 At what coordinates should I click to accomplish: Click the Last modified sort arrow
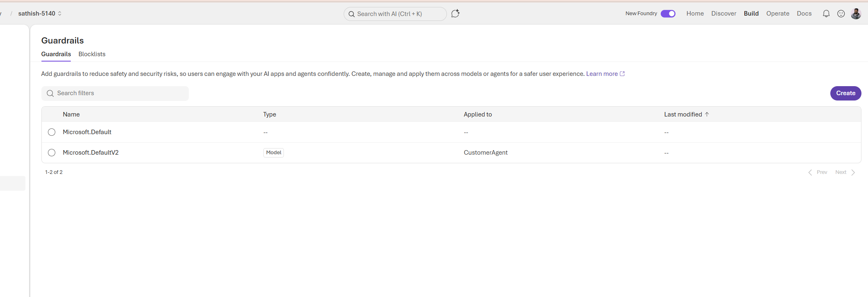(707, 114)
